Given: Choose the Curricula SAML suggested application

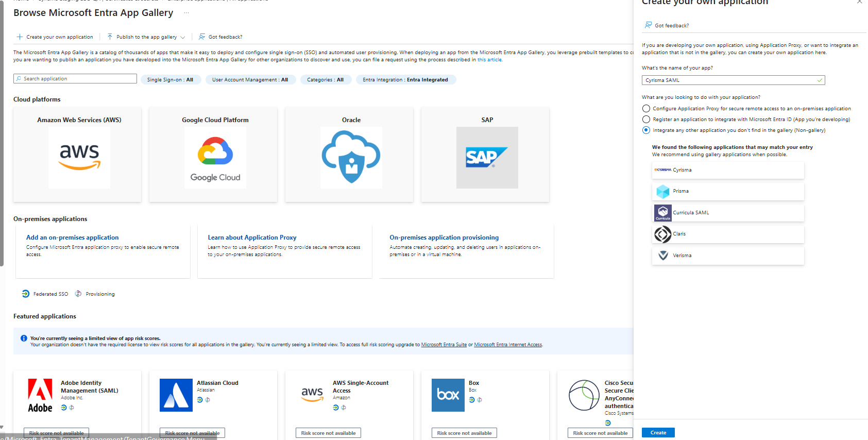Looking at the screenshot, I should click(728, 213).
